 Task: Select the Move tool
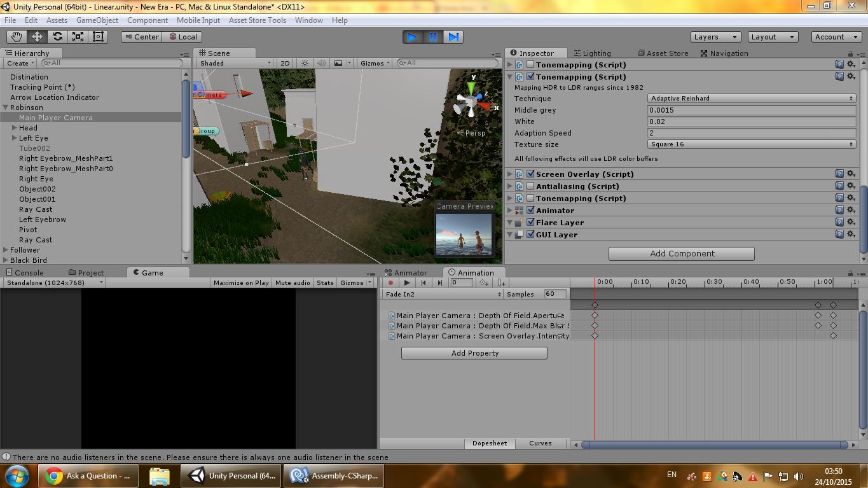tap(37, 37)
